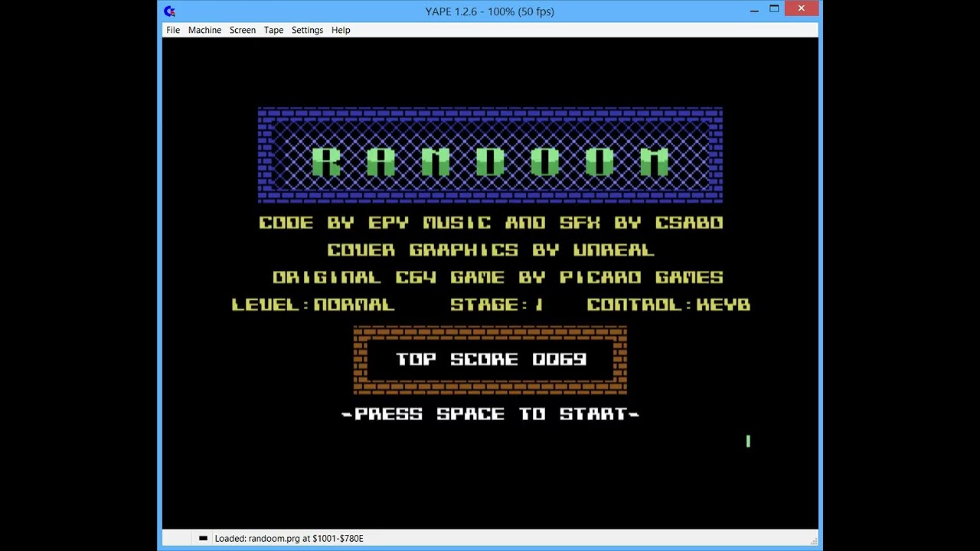The image size is (980, 551).
Task: Open the Machine menu
Action: tap(204, 30)
